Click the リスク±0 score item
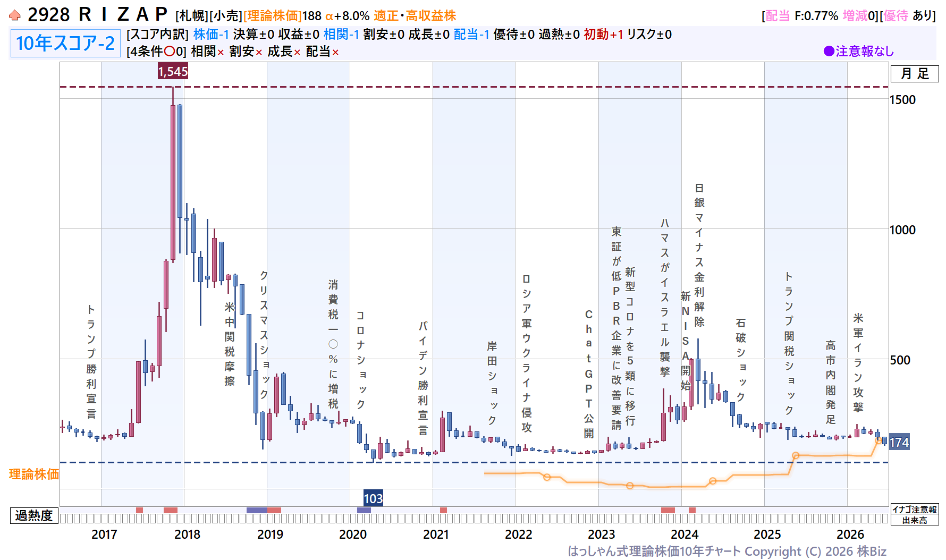Image resolution: width=946 pixels, height=560 pixels. (x=649, y=35)
